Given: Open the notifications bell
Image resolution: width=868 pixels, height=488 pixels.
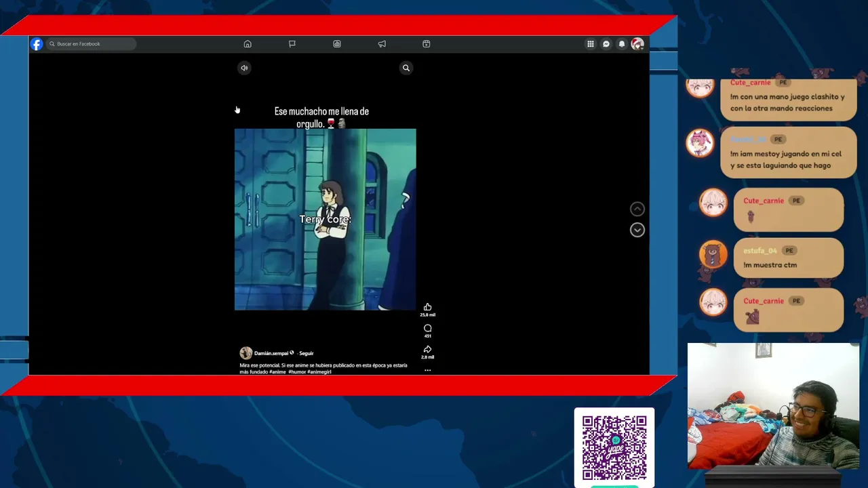Looking at the screenshot, I should [622, 44].
